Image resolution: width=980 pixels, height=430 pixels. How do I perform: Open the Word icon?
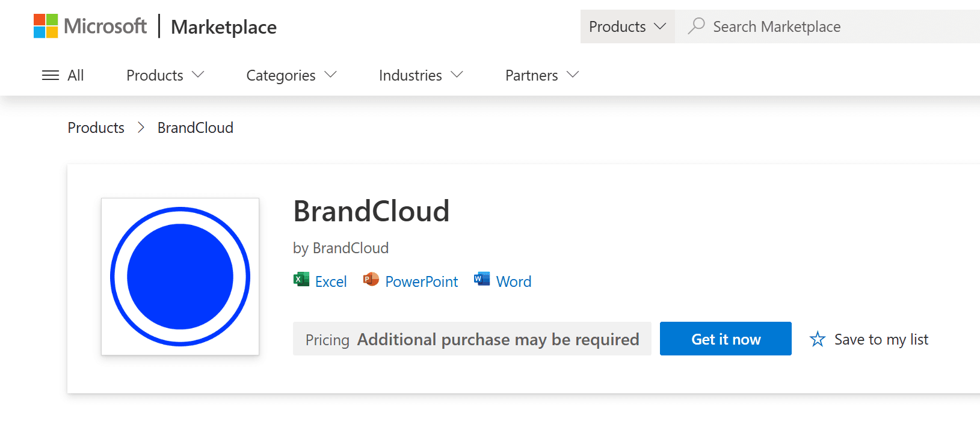pyautogui.click(x=482, y=280)
